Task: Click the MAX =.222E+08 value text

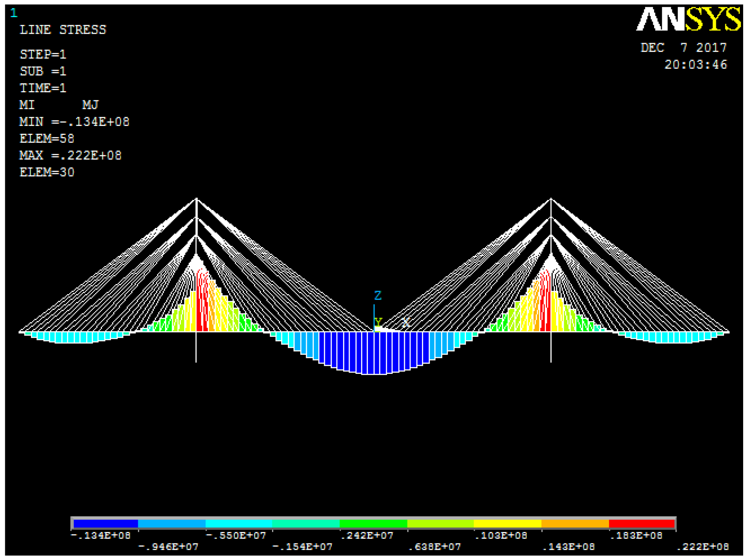Action: pyautogui.click(x=70, y=155)
